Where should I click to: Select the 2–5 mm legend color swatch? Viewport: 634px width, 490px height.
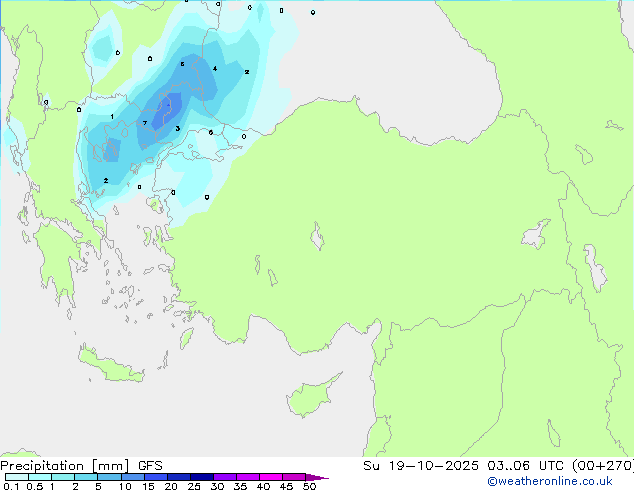pyautogui.click(x=86, y=477)
